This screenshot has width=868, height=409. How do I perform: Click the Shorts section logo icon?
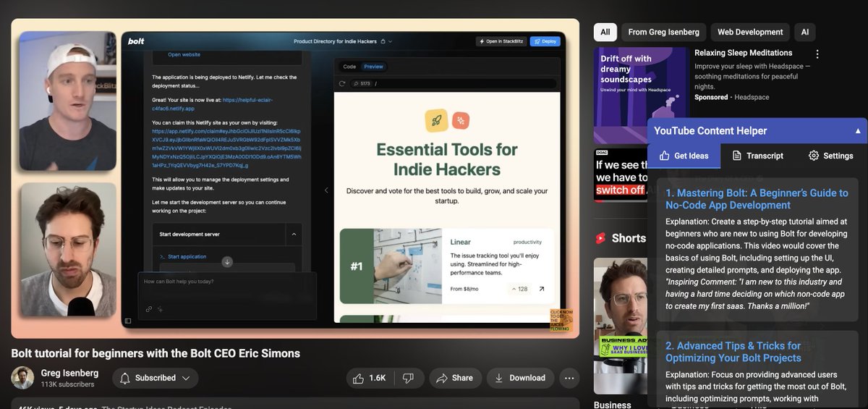pyautogui.click(x=600, y=238)
